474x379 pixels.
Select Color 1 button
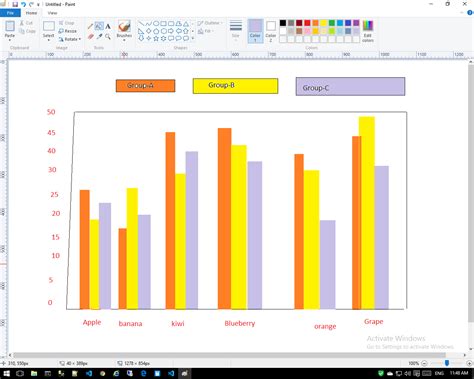pos(255,31)
